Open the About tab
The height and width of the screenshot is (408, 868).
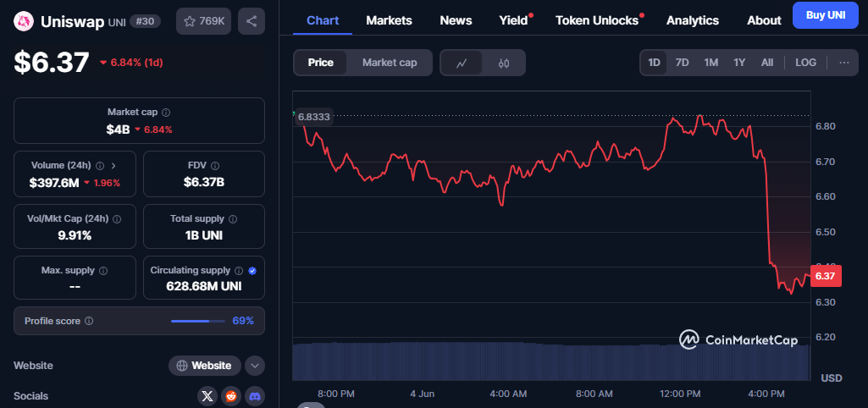764,20
